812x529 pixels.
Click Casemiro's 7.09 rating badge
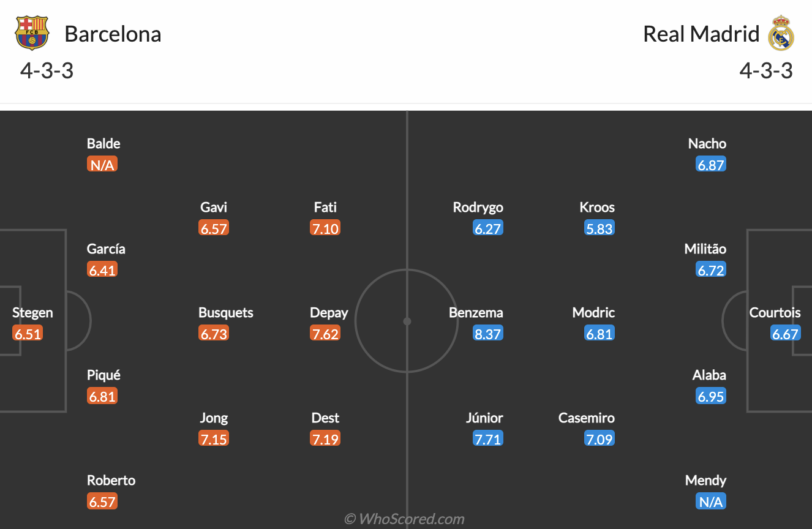(599, 439)
